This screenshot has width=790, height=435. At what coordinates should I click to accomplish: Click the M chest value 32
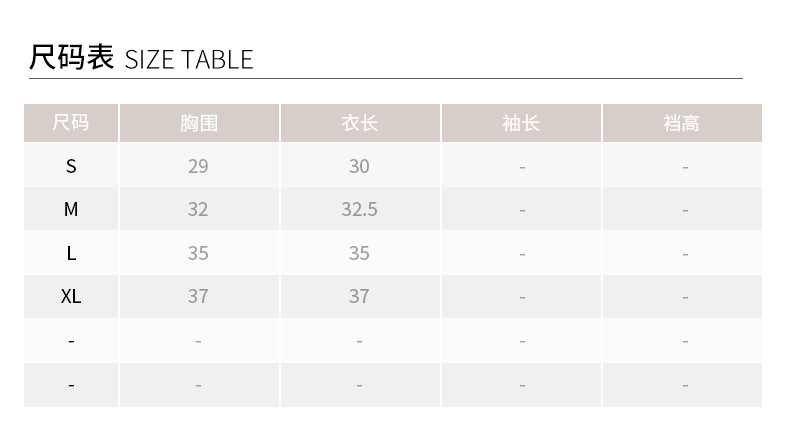click(198, 209)
